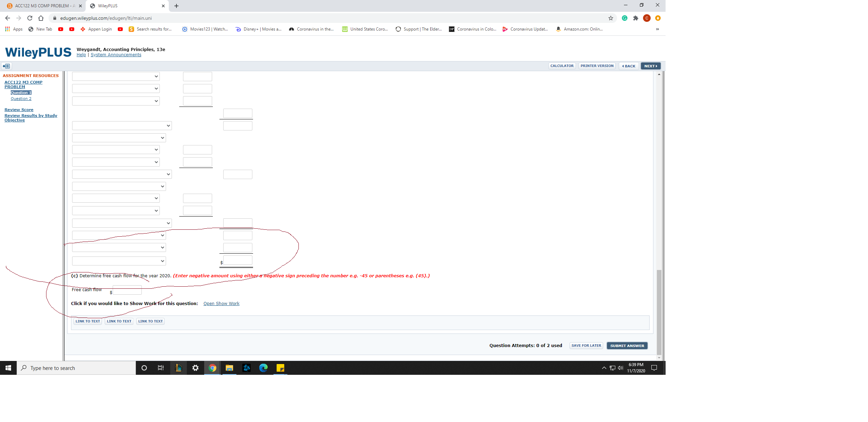Open the first account title dropdown

click(115, 76)
